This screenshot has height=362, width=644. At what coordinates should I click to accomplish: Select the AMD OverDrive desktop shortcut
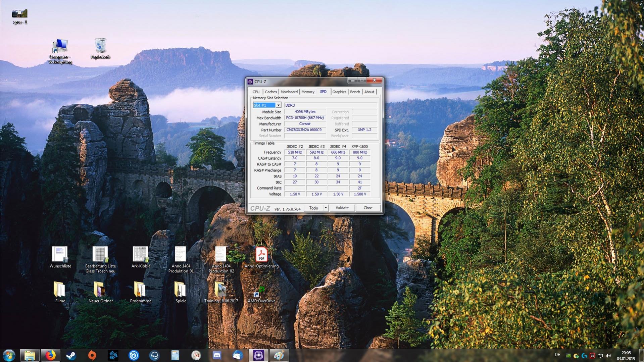pyautogui.click(x=261, y=295)
